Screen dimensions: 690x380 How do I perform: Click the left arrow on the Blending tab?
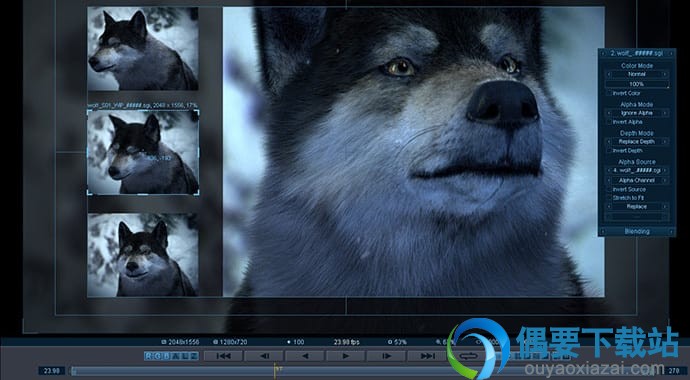tap(603, 231)
